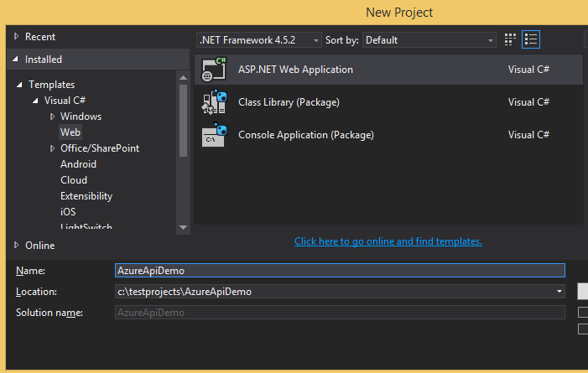Select the Office/SharePoint template category
Image resolution: width=588 pixels, height=373 pixels.
[100, 148]
